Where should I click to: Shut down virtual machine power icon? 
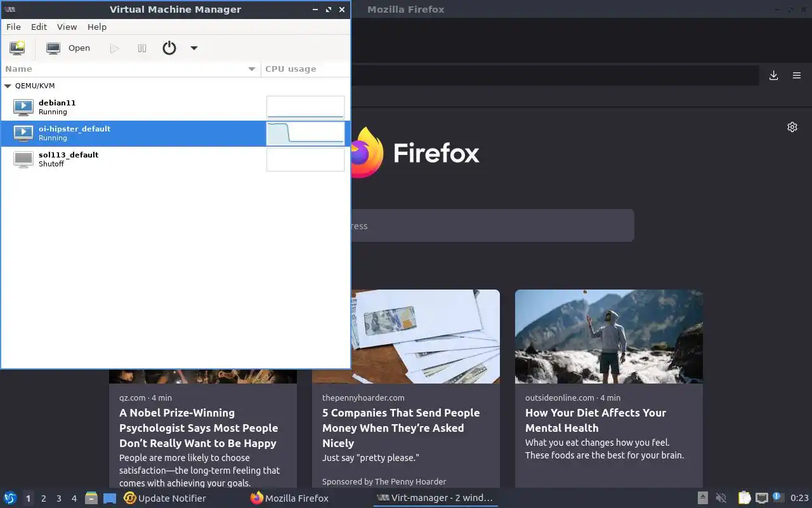click(x=169, y=48)
